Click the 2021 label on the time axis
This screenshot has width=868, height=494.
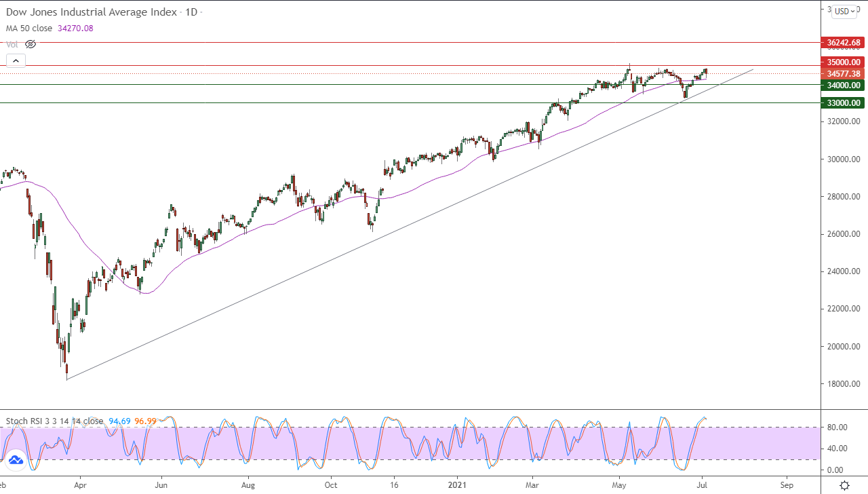click(x=456, y=486)
